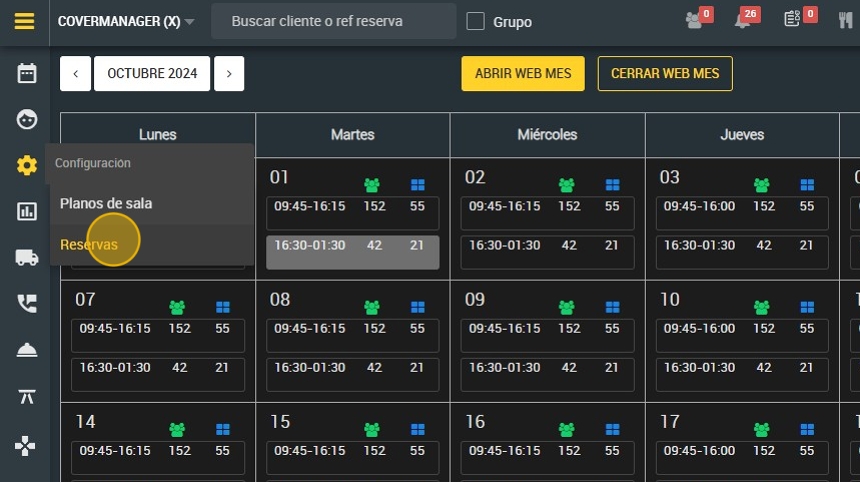Open the calendar sidebar icon

coord(26,73)
